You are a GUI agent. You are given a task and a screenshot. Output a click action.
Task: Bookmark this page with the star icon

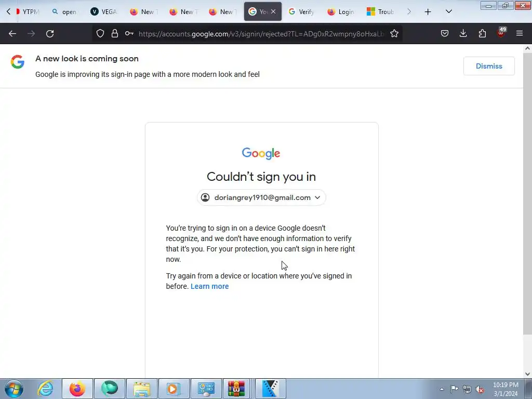click(394, 34)
